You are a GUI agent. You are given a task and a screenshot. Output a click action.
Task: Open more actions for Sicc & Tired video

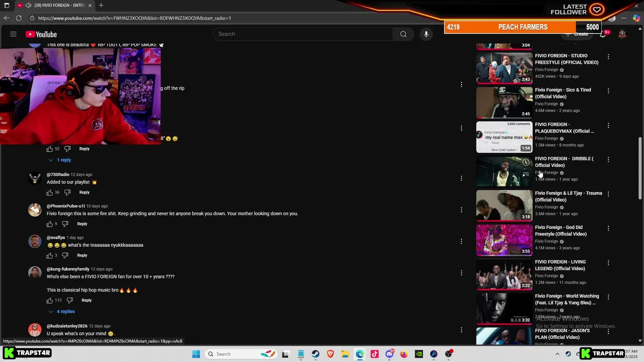coord(608,91)
